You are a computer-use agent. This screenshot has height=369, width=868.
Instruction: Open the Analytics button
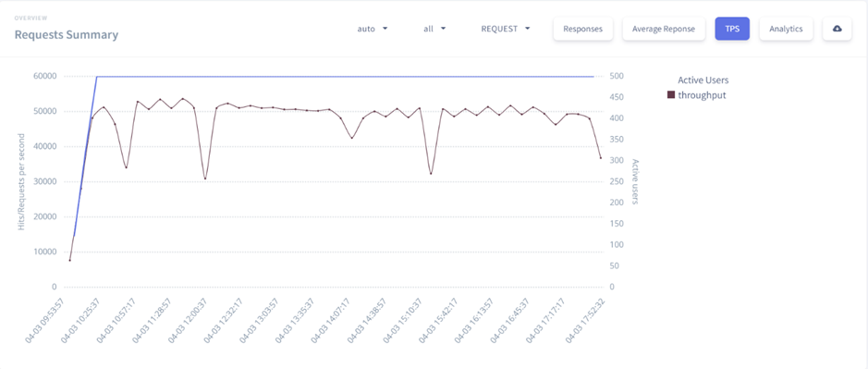tap(786, 29)
